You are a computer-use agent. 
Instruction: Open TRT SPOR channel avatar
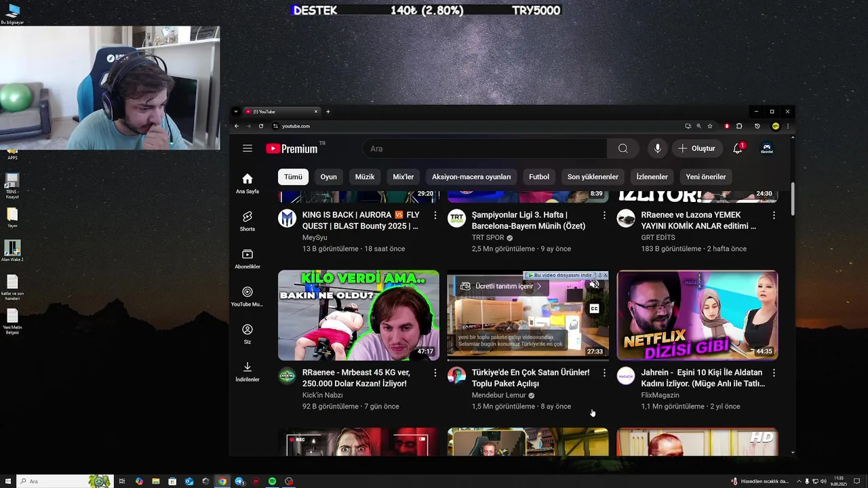[457, 218]
